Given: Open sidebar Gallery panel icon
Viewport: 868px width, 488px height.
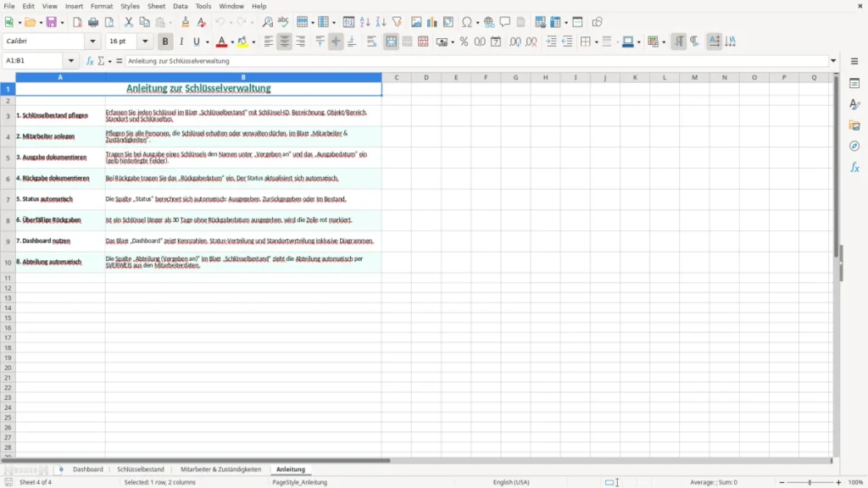Looking at the screenshot, I should tap(854, 125).
